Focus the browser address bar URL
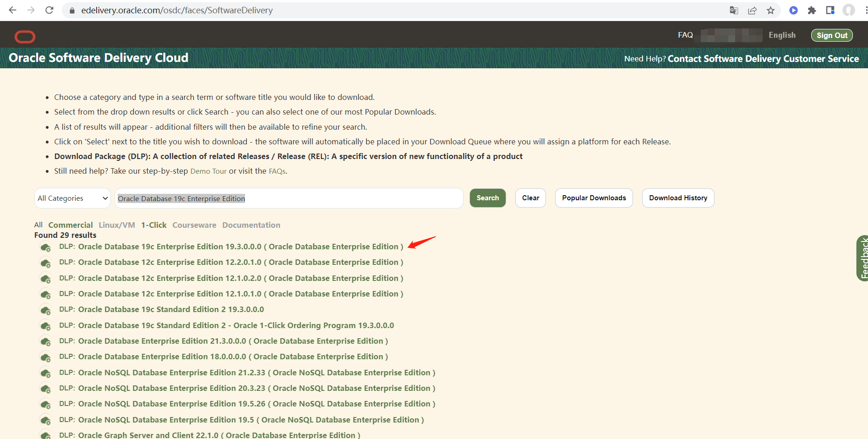Screen dimensions: 868x439 click(x=177, y=11)
